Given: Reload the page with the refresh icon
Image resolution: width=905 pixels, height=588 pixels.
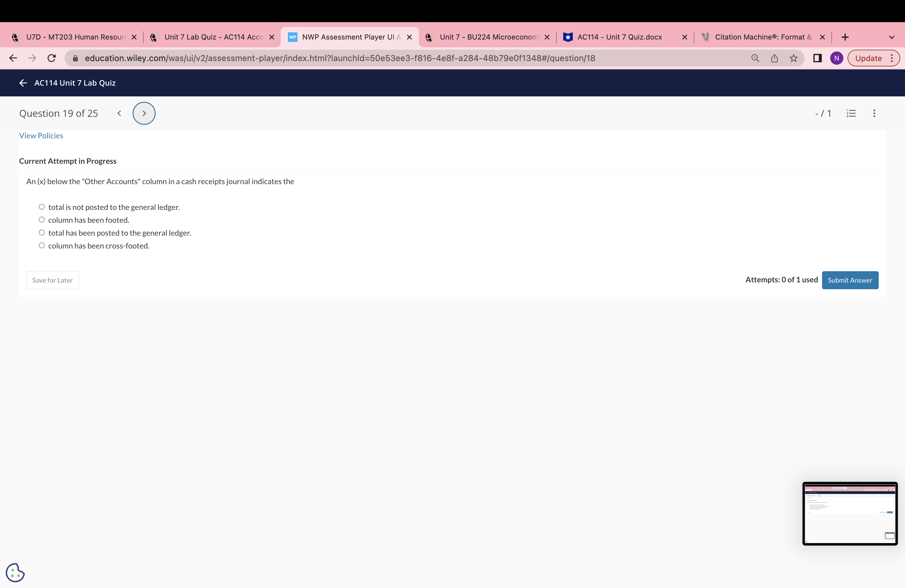Looking at the screenshot, I should [52, 58].
